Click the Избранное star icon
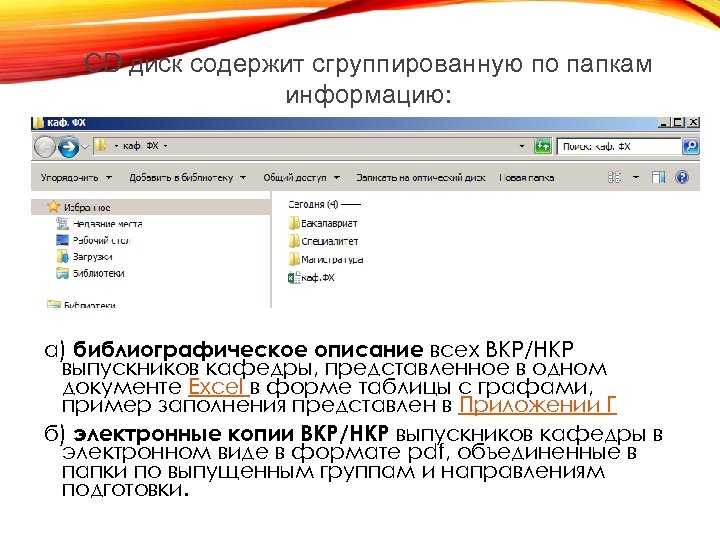The width and height of the screenshot is (720, 540). click(54, 207)
